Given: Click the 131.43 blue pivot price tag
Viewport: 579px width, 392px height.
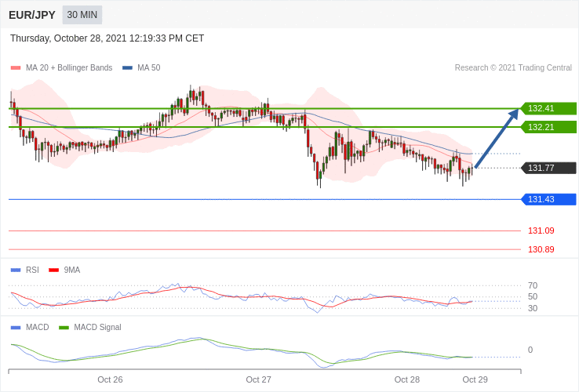Looking at the screenshot, I should pos(548,199).
